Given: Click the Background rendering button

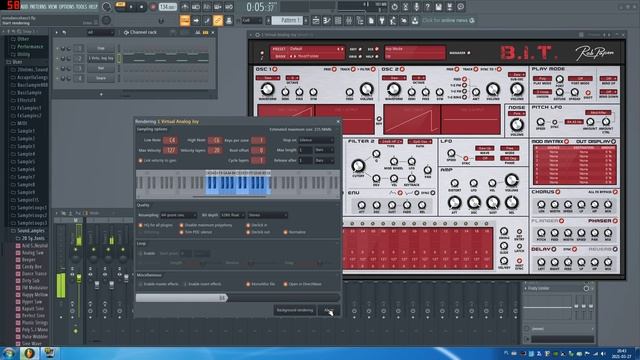Looking at the screenshot, I should [x=295, y=310].
